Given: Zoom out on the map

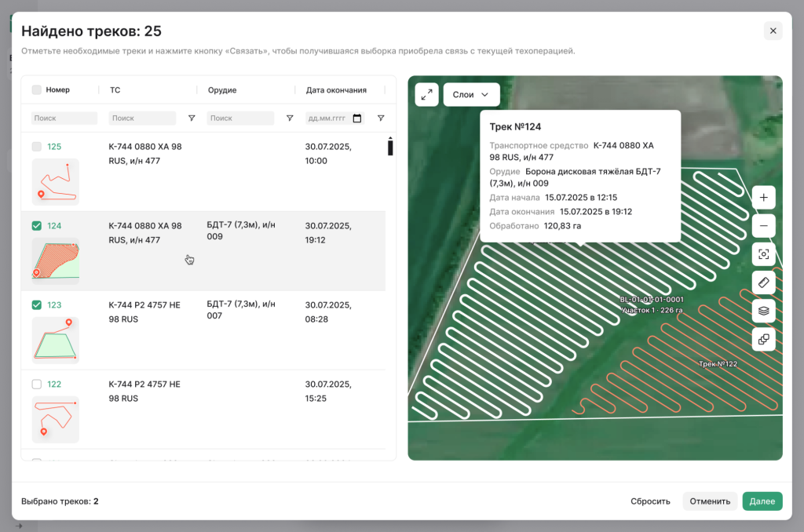Looking at the screenshot, I should pos(763,226).
